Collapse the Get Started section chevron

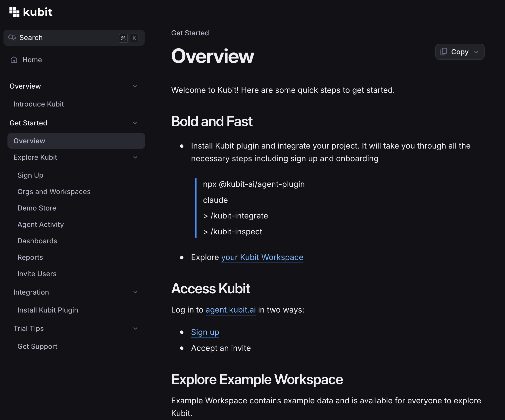tap(135, 123)
